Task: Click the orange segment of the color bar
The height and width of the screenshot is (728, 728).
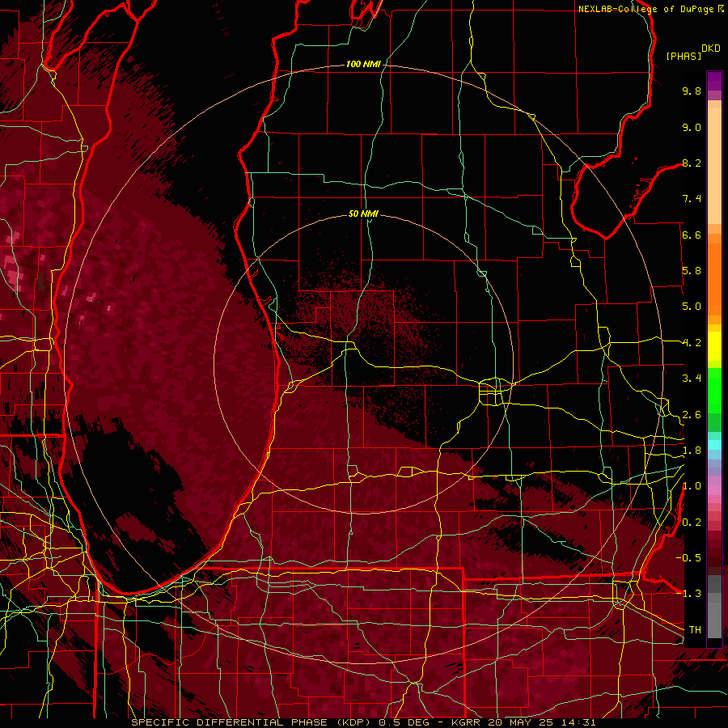Action: pos(714,274)
